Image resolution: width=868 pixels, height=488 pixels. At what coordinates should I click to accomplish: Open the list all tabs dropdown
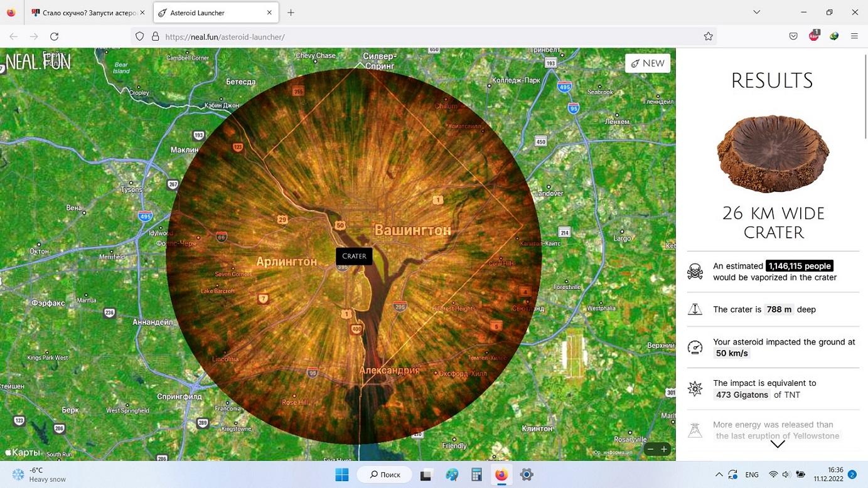click(757, 13)
